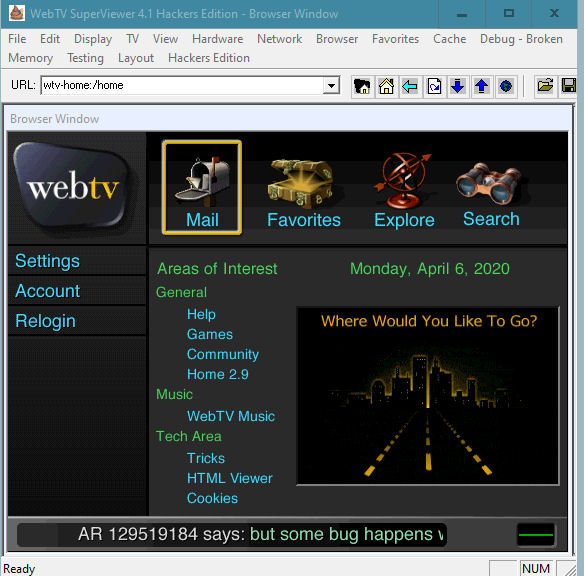Open Mail via the mailbox icon

pos(202,187)
